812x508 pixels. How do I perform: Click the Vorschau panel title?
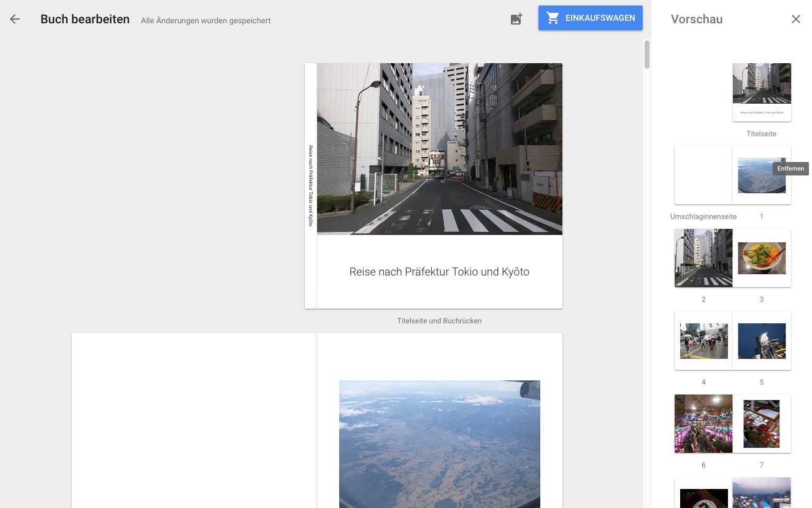[697, 19]
